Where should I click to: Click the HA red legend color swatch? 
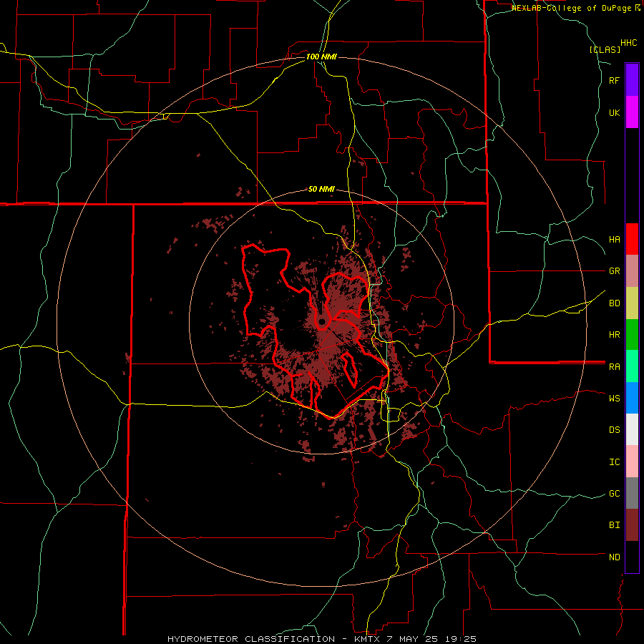632,239
